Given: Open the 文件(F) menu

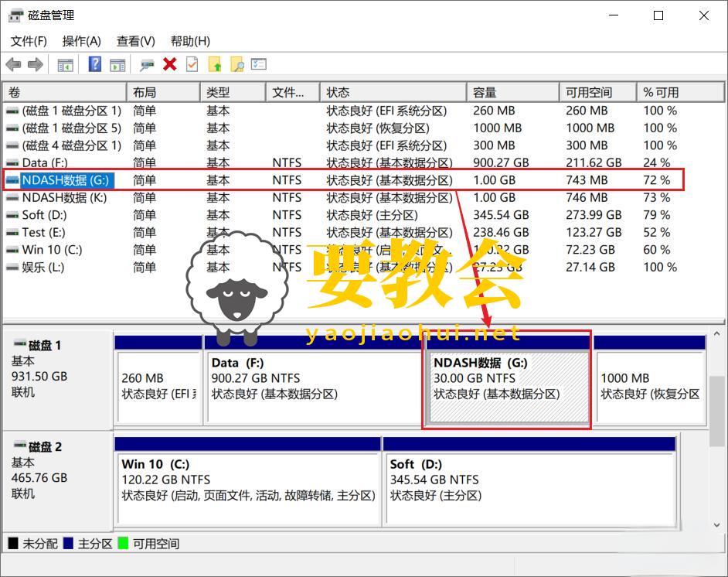Looking at the screenshot, I should 29,41.
